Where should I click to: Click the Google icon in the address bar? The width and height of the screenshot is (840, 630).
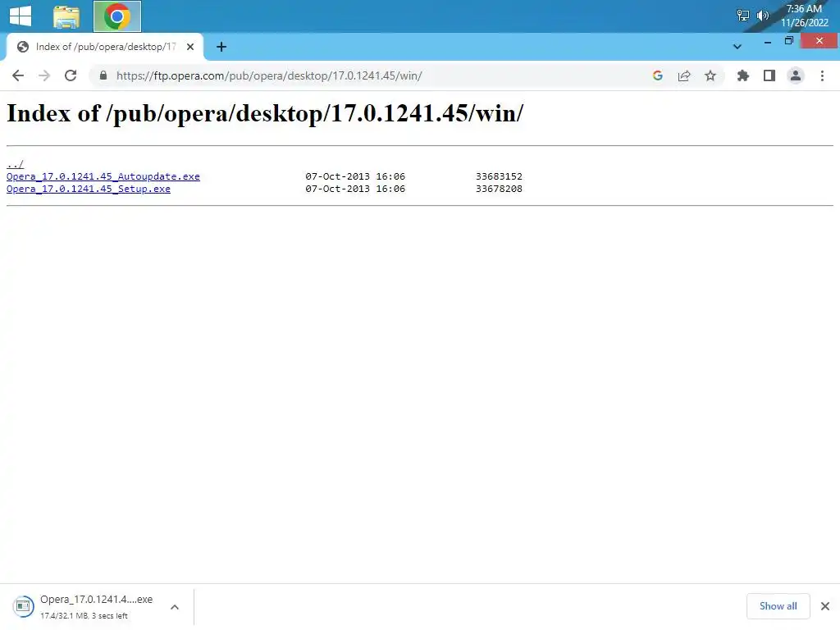[658, 75]
